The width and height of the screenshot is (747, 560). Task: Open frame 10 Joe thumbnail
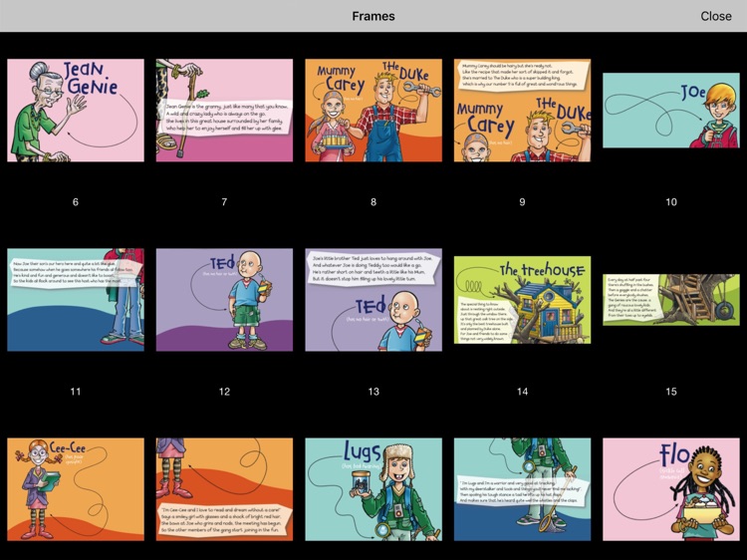(671, 110)
